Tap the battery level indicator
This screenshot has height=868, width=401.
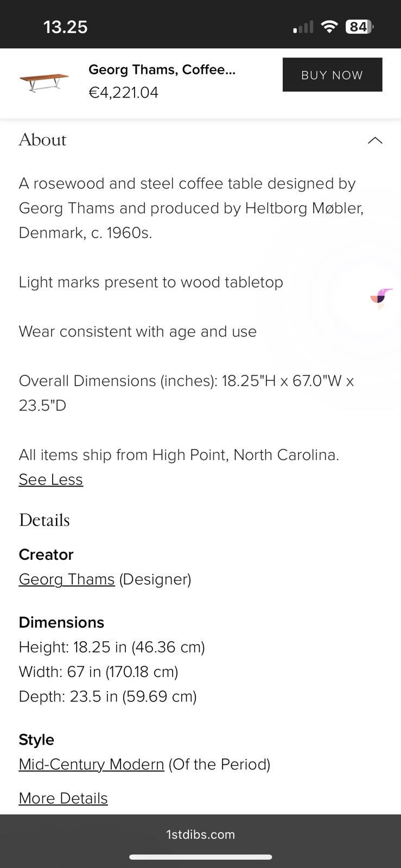tap(359, 27)
